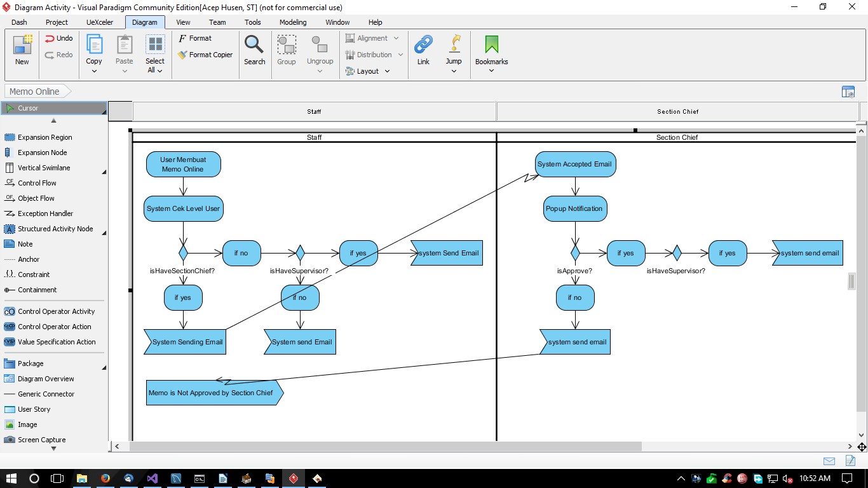Open the Jump dropdown arrow
Viewport: 868px width, 488px height.
(x=454, y=71)
